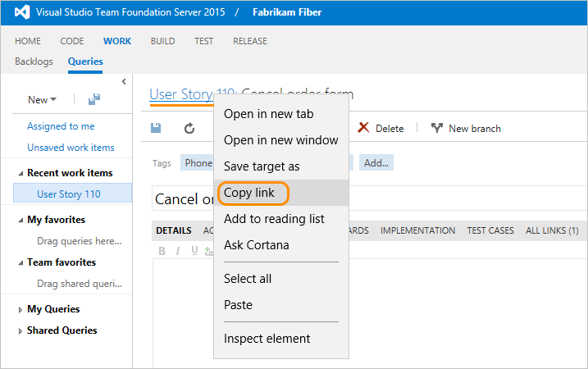
Task: Click the User Story title link
Action: 181,94
